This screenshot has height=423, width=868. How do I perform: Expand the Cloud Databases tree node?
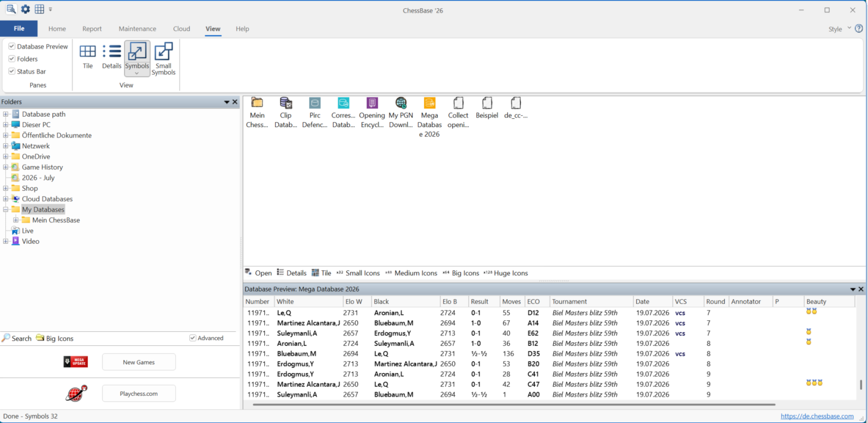(x=6, y=199)
